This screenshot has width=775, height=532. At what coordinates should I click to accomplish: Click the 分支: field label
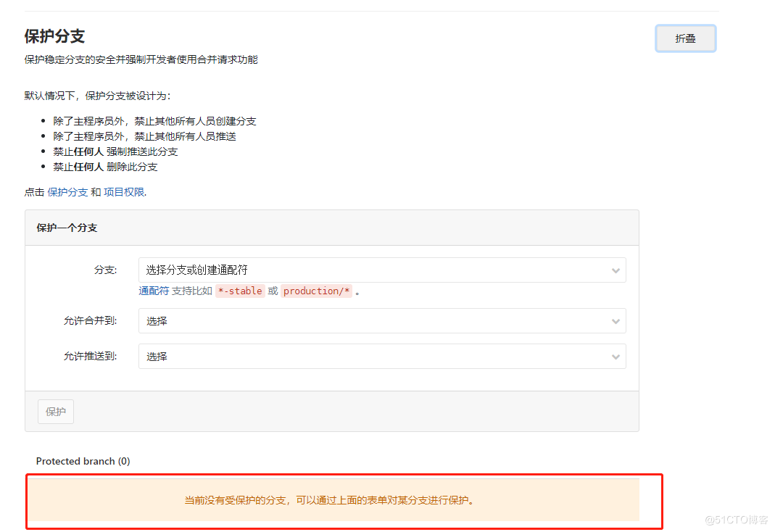[x=105, y=270]
